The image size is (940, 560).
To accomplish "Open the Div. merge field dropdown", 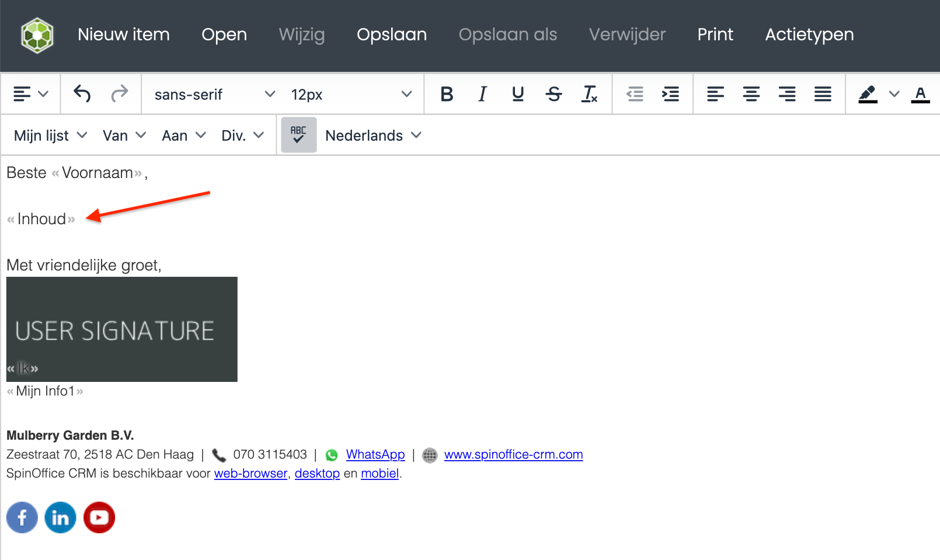I will coord(242,135).
